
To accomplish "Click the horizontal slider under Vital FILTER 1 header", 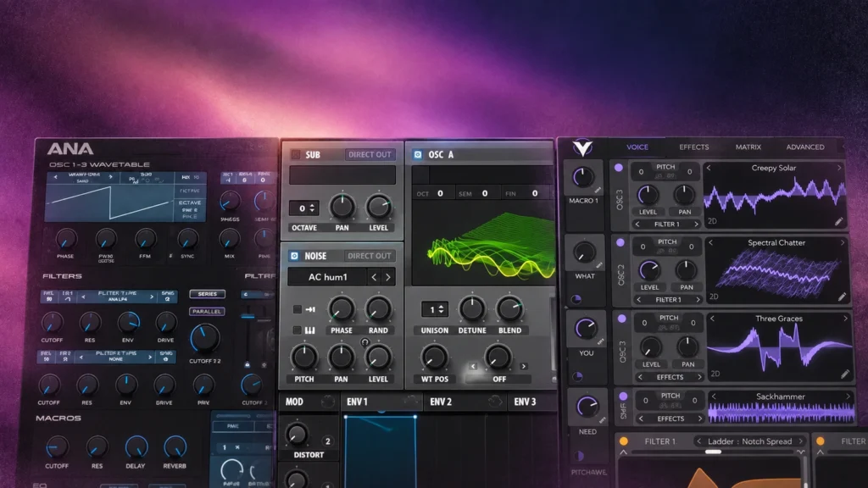I will (713, 452).
